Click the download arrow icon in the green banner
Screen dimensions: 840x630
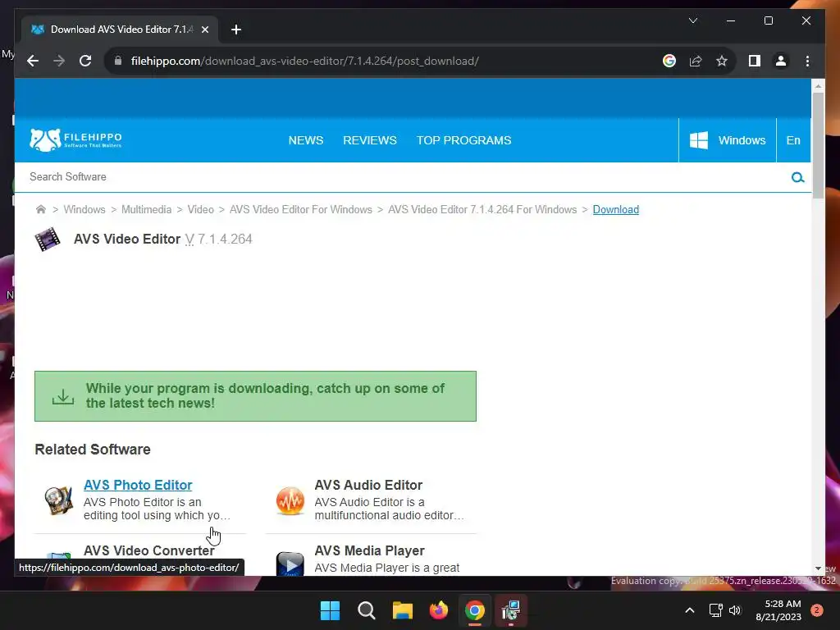[x=63, y=396]
